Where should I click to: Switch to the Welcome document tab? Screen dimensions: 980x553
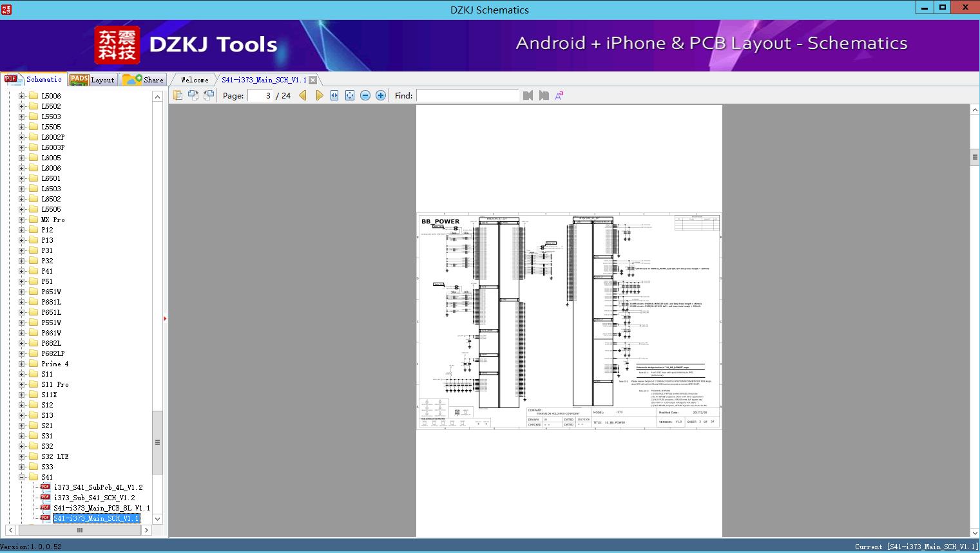point(195,80)
